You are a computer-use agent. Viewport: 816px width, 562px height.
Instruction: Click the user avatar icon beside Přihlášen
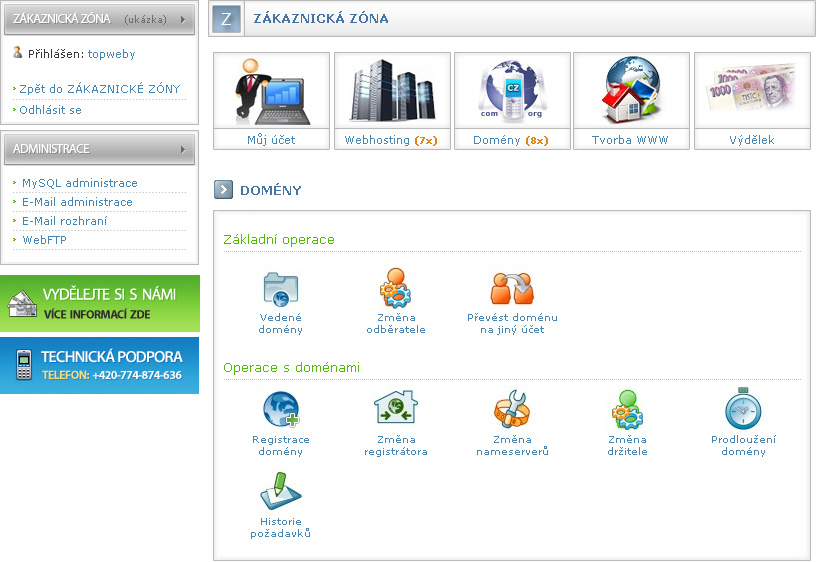tap(17, 52)
